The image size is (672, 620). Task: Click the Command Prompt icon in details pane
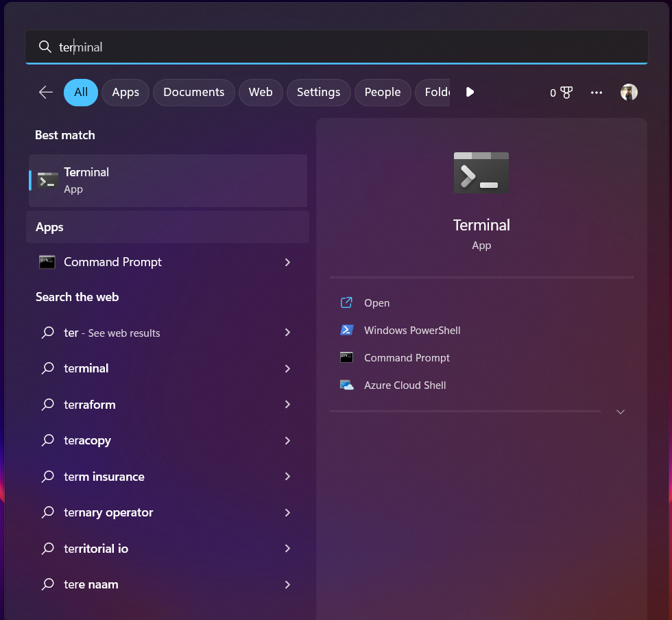346,357
